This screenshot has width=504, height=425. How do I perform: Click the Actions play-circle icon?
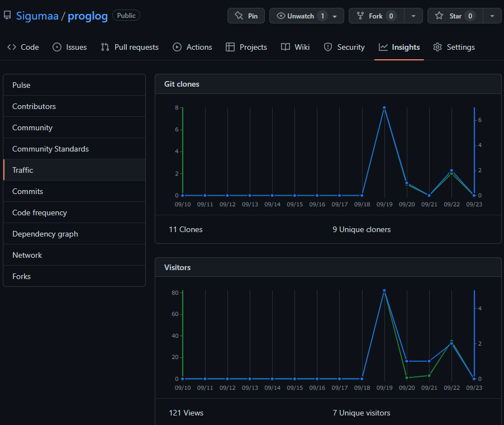click(177, 47)
